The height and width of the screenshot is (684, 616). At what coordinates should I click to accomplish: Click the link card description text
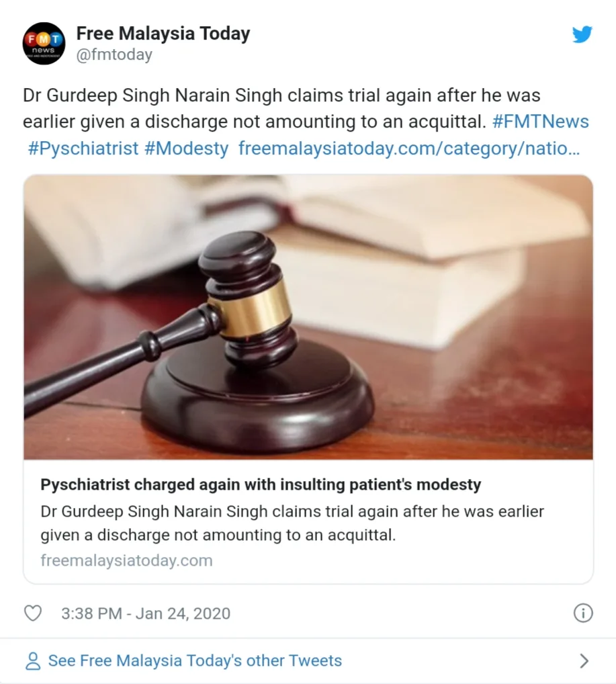coord(292,523)
